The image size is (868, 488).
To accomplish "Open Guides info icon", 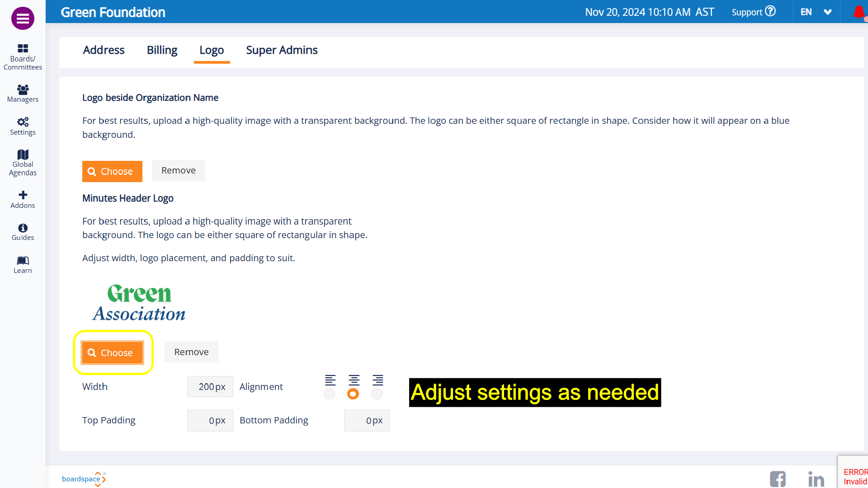I will (23, 232).
